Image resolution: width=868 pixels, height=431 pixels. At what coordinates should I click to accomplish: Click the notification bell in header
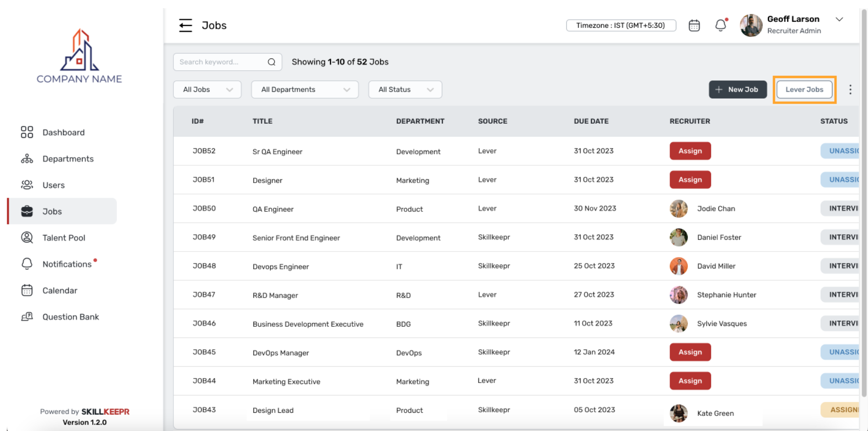click(720, 26)
